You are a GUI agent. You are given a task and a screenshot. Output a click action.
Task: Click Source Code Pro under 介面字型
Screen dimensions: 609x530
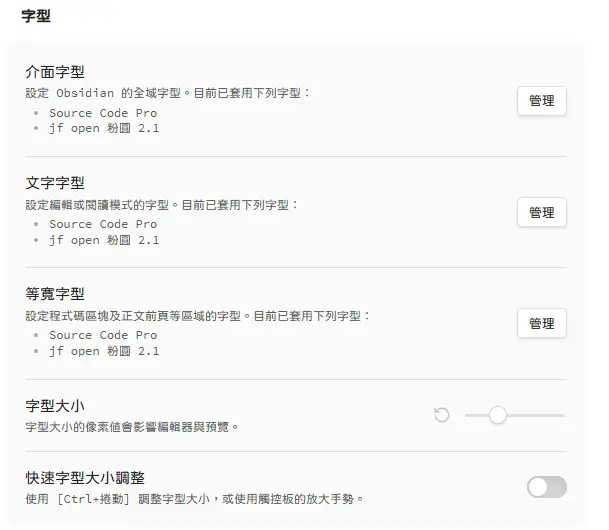pyautogui.click(x=103, y=113)
